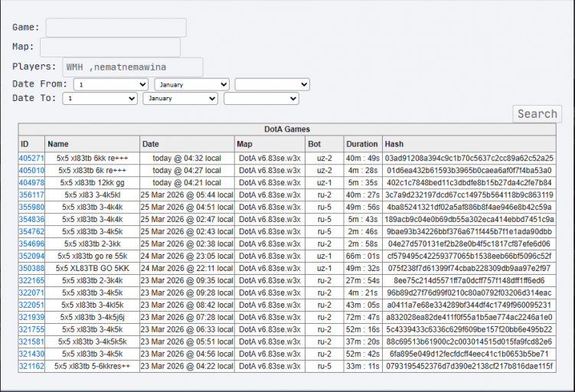Click the Map input field
Screen dimensions: 575x392
[x=110, y=47]
